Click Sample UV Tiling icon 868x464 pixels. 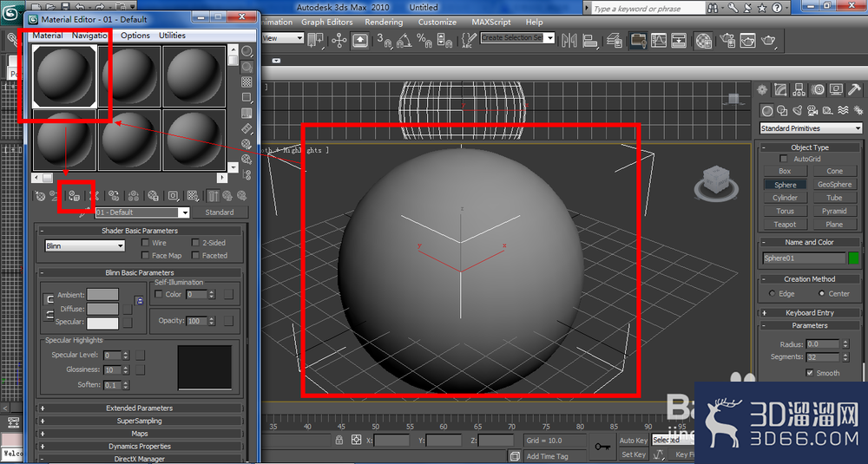point(247,98)
